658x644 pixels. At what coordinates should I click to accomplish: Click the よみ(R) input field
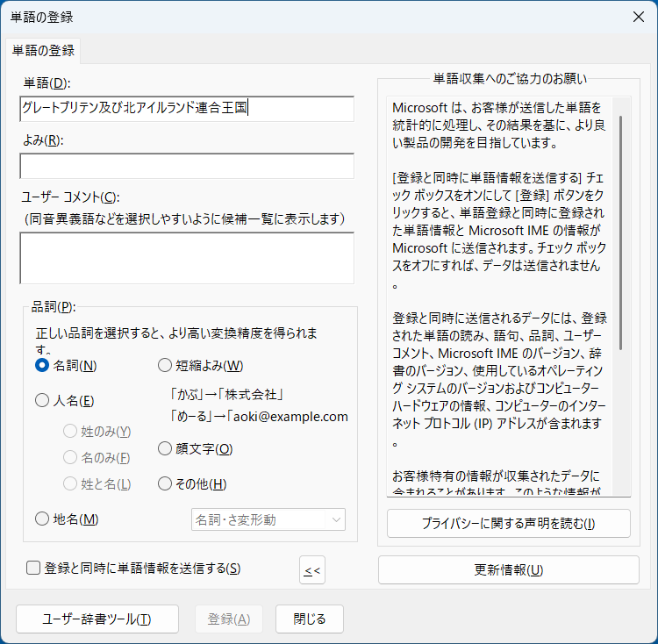(186, 166)
